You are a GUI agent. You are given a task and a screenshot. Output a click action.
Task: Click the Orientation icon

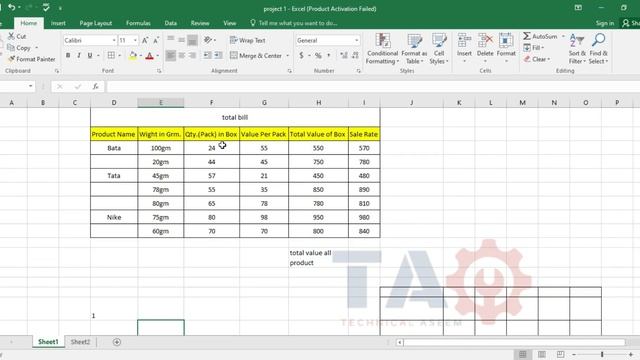(x=208, y=40)
